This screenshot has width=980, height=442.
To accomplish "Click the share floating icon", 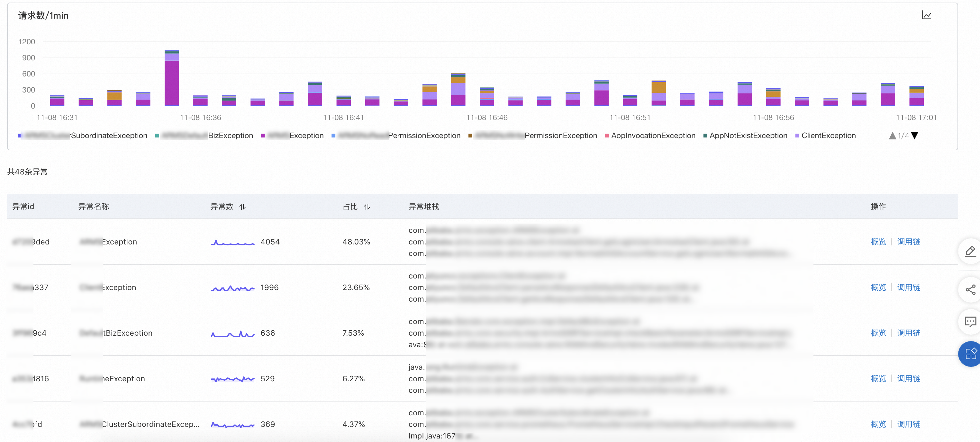I will coord(970,290).
